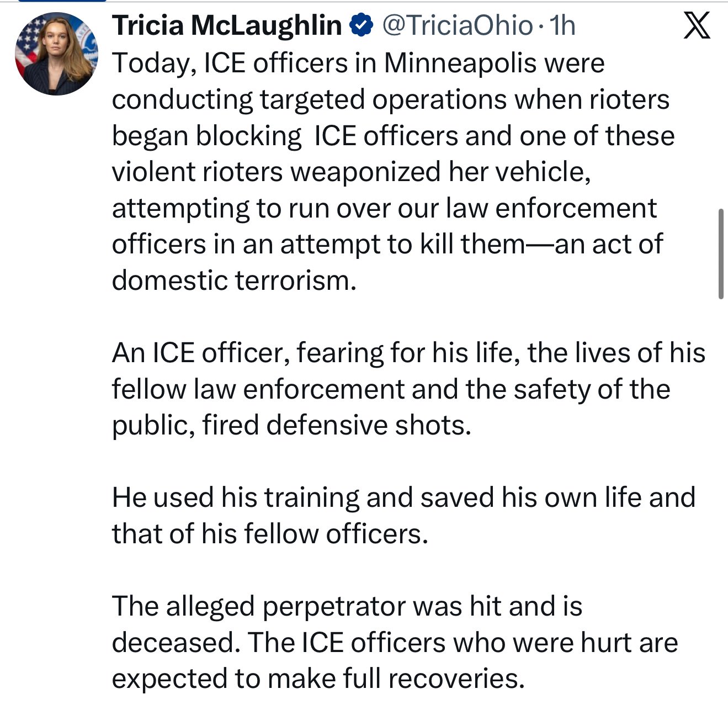The width and height of the screenshot is (728, 710).
Task: Click the phrase "fellow law enforcement"
Action: (258, 389)
